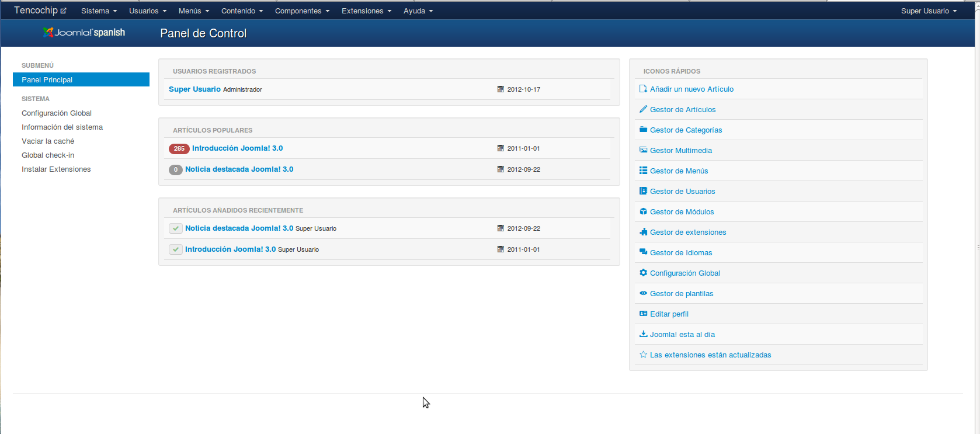The width and height of the screenshot is (980, 434).
Task: Click the puzzle icon for Gestor de extensiones
Action: tap(643, 232)
